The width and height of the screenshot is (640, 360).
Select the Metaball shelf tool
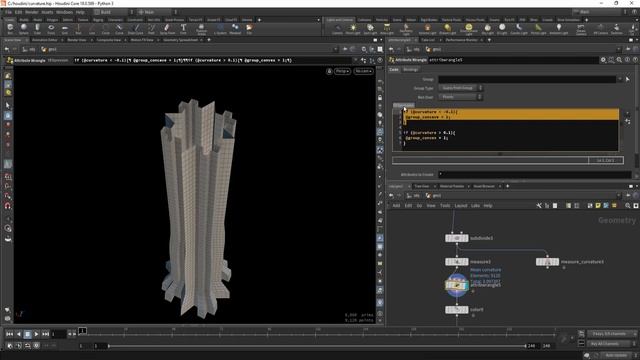coord(235,29)
